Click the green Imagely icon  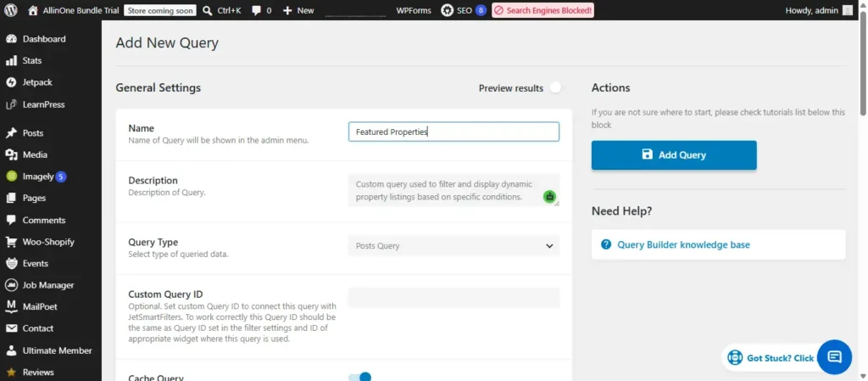pos(11,176)
